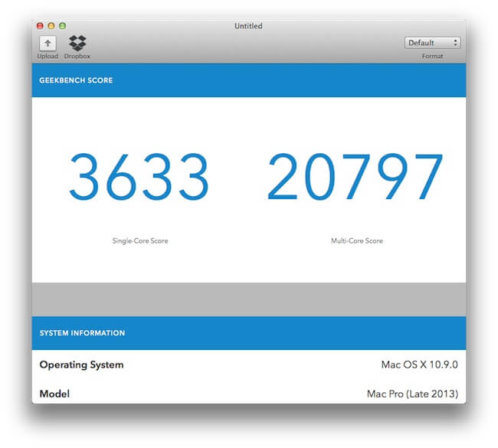Image resolution: width=498 pixels, height=448 pixels.
Task: Click the Multi-Core Score label
Action: (x=357, y=240)
